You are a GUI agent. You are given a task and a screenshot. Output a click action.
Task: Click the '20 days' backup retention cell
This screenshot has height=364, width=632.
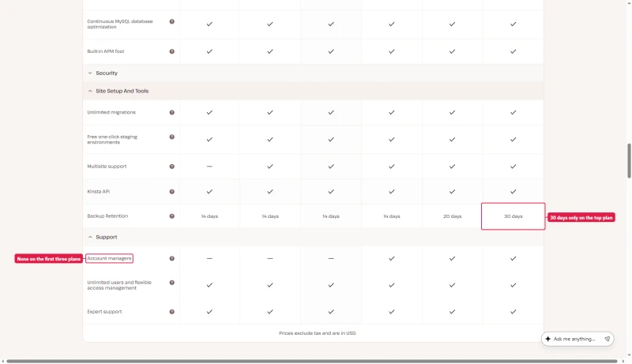click(x=452, y=216)
